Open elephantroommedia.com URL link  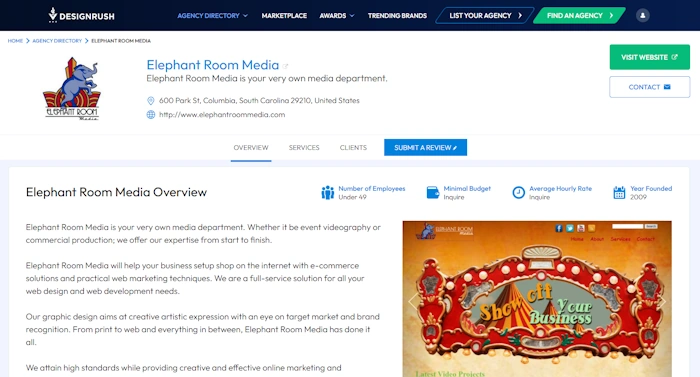[222, 115]
